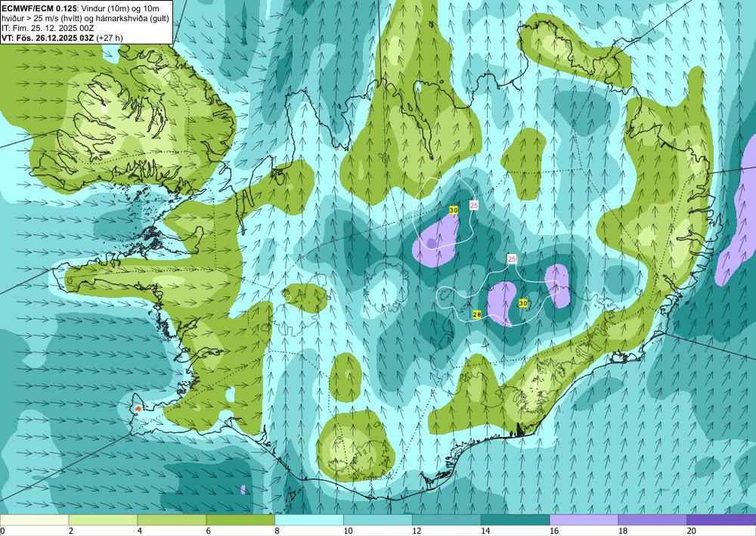The height and width of the screenshot is (536, 756).
Task: Select the light teal 10–12 legend swatch
Action: coord(377,519)
